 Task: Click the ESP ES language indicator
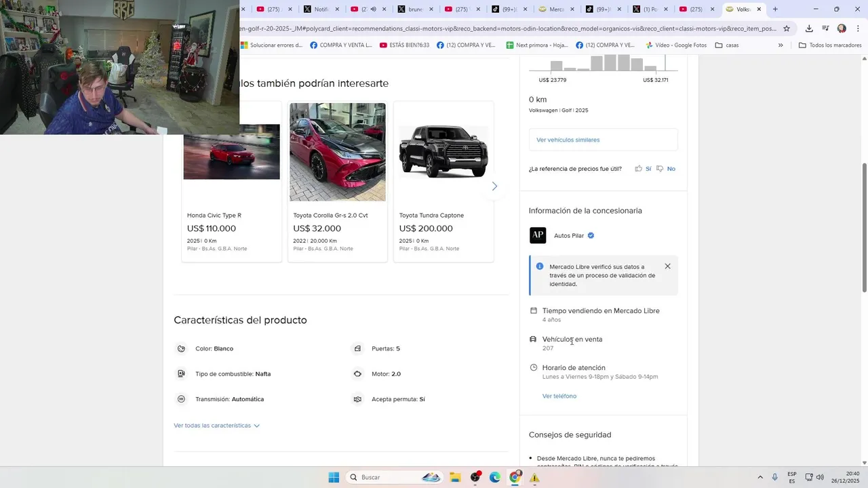[x=792, y=477]
